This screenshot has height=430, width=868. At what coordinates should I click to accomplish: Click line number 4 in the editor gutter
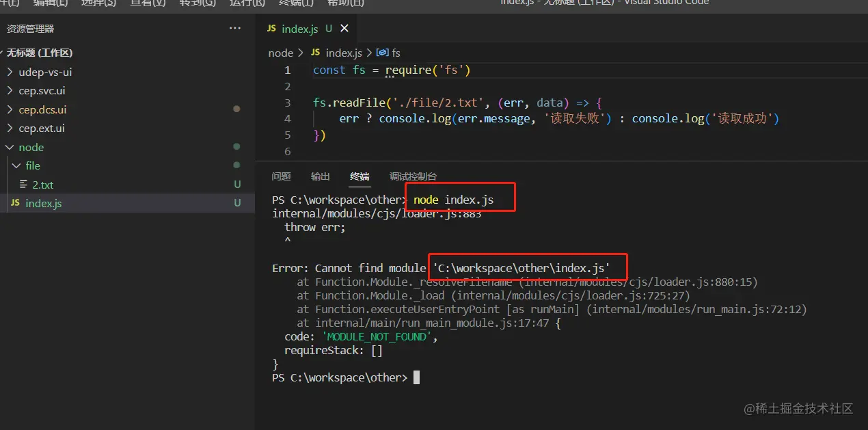(x=288, y=118)
